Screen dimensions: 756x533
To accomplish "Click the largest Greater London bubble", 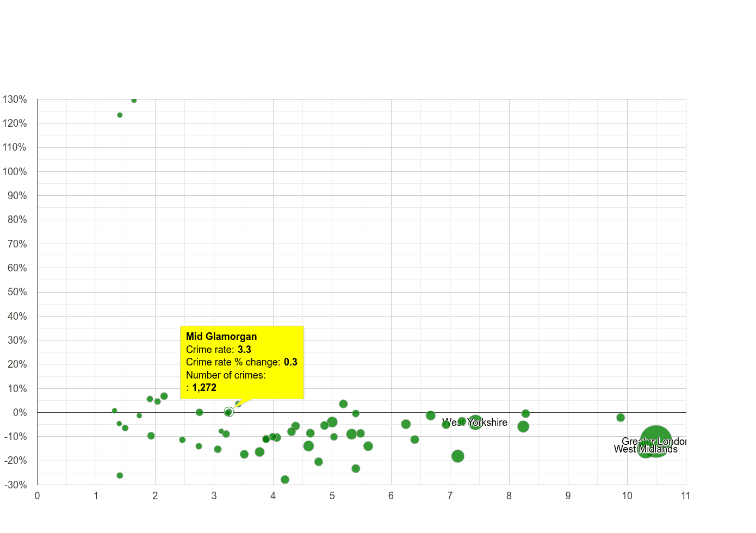I will point(656,442).
